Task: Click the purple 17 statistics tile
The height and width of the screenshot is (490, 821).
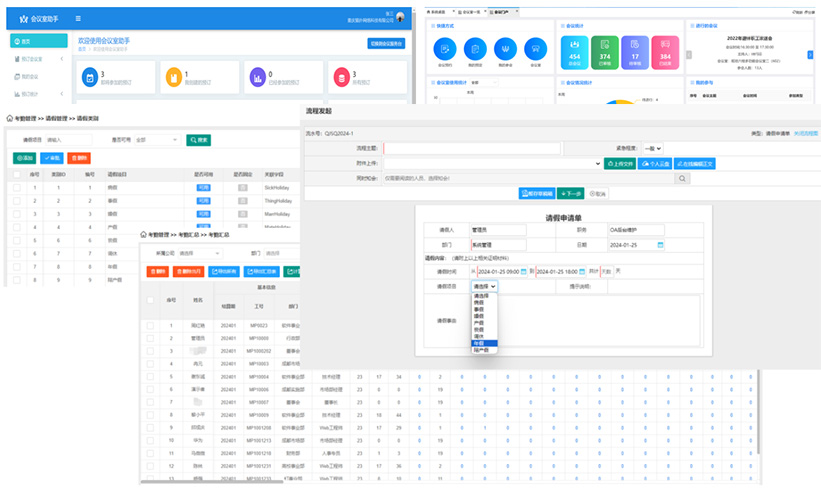Action: (635, 52)
